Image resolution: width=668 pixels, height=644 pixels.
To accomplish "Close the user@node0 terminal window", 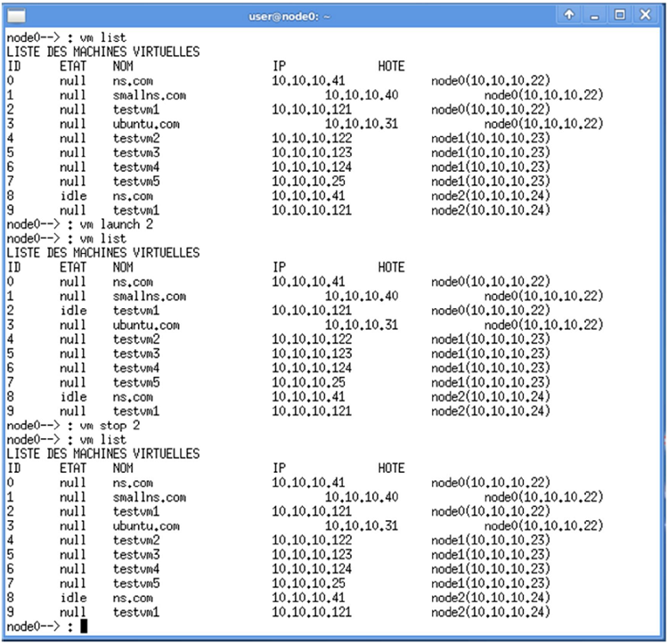I will click(x=647, y=15).
